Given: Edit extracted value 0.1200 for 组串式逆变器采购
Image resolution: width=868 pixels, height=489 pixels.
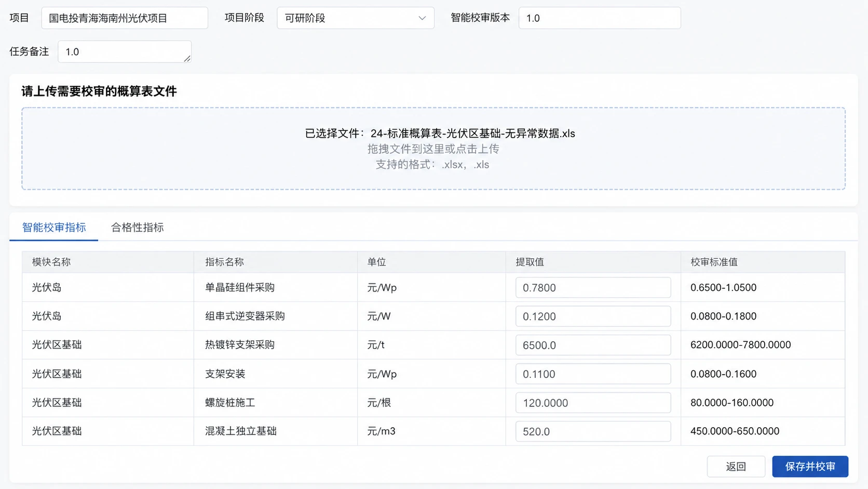Looking at the screenshot, I should pos(593,316).
